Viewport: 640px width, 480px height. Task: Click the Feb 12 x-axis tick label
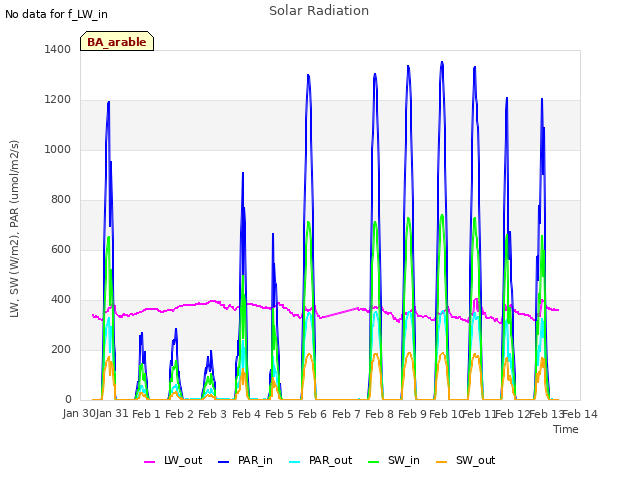click(512, 414)
